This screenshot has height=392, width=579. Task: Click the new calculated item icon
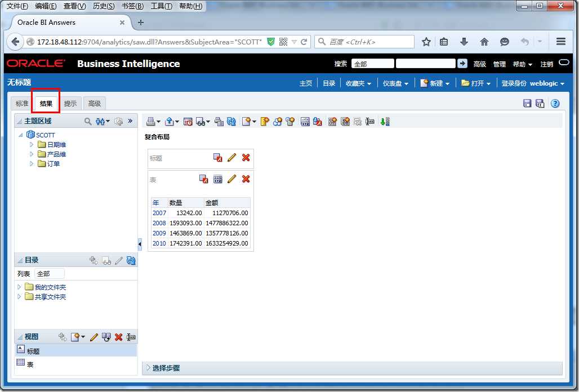click(290, 122)
